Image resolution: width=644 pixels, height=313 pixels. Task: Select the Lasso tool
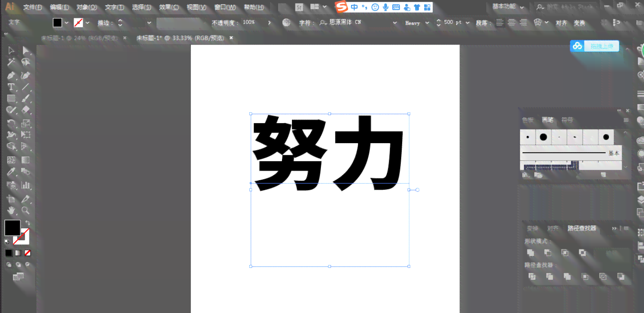pos(26,63)
